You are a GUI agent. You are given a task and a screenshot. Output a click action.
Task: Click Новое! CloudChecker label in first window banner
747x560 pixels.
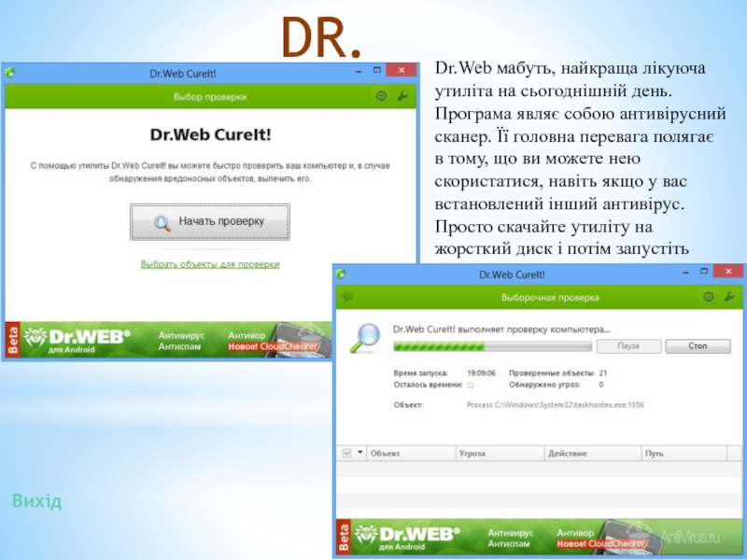coord(273,346)
